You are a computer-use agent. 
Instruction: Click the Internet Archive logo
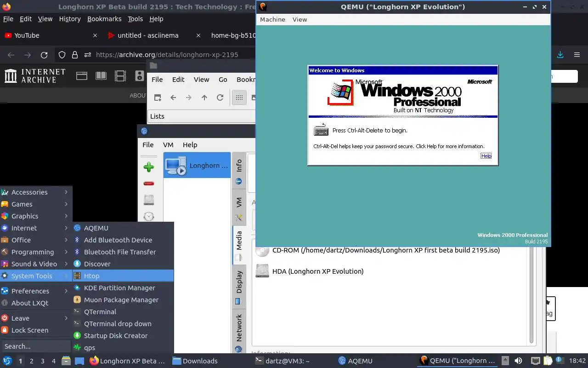click(35, 76)
